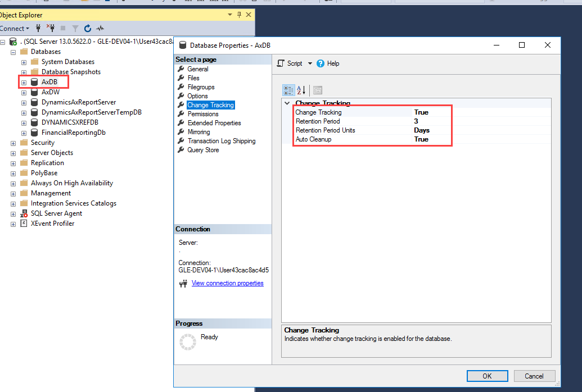Close the Object Explorer panel
582x392 pixels.
point(249,15)
